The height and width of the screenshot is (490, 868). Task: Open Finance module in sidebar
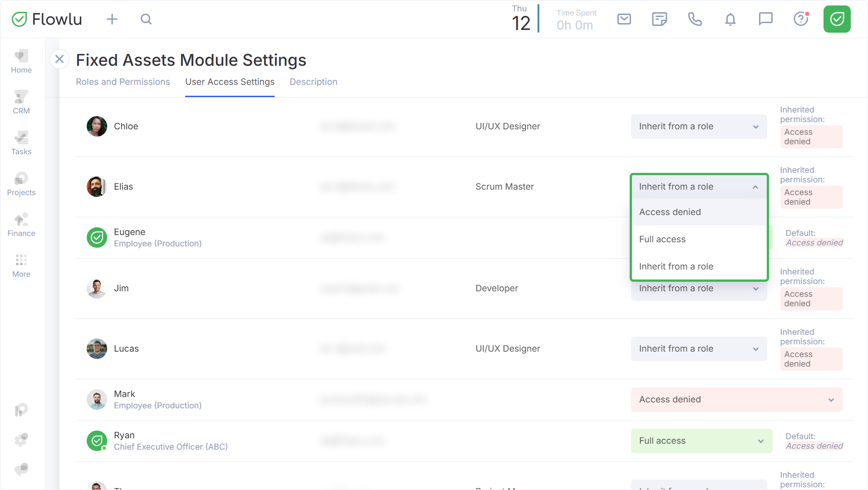point(21,225)
